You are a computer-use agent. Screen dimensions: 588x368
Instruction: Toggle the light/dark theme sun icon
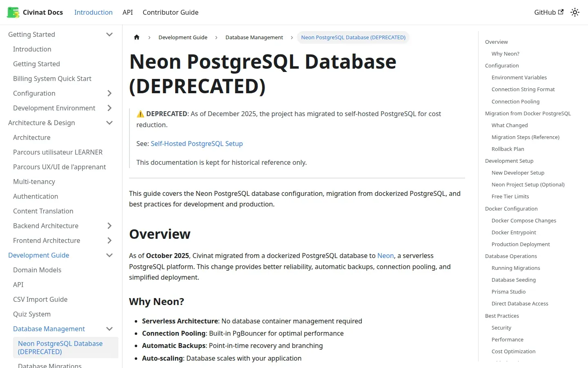click(x=575, y=12)
